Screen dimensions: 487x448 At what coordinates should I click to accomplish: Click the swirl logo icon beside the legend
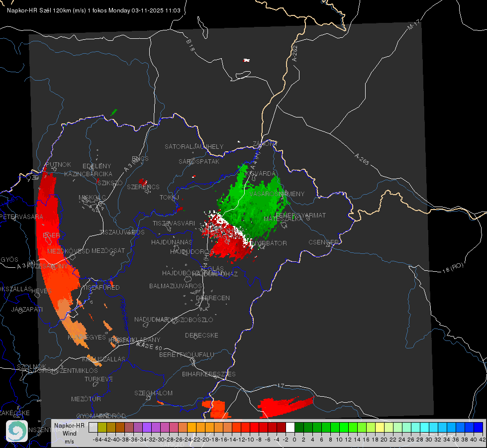click(x=17, y=431)
